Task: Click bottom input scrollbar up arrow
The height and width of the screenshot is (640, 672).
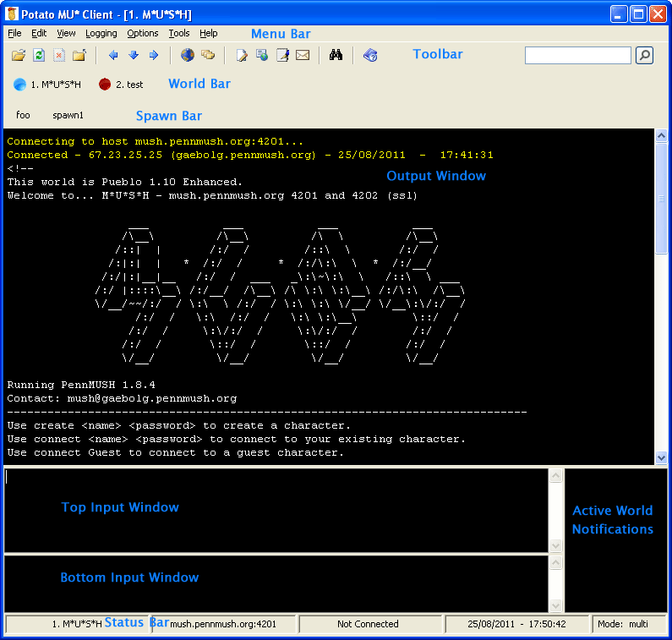Action: point(555,562)
